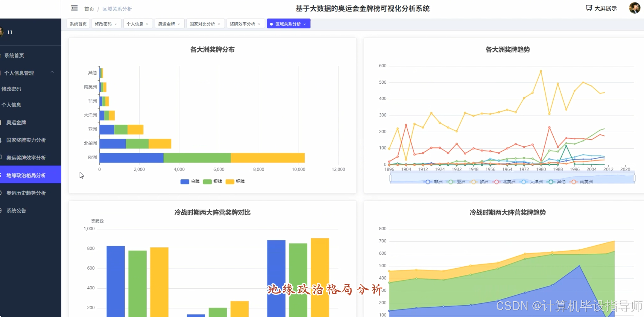Toggle 非洲 series in trend legend
Viewport: 644px width, 317px height.
[433, 182]
